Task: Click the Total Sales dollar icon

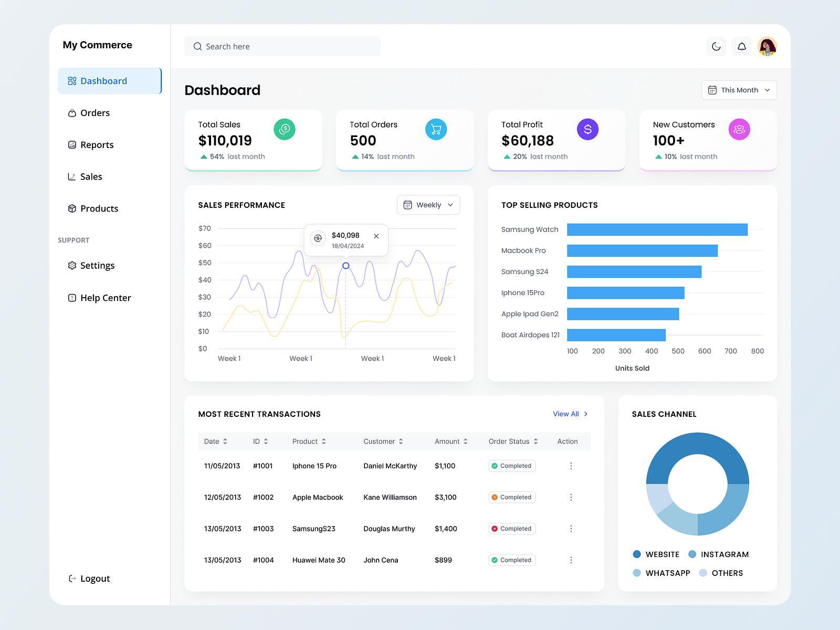Action: tap(285, 129)
